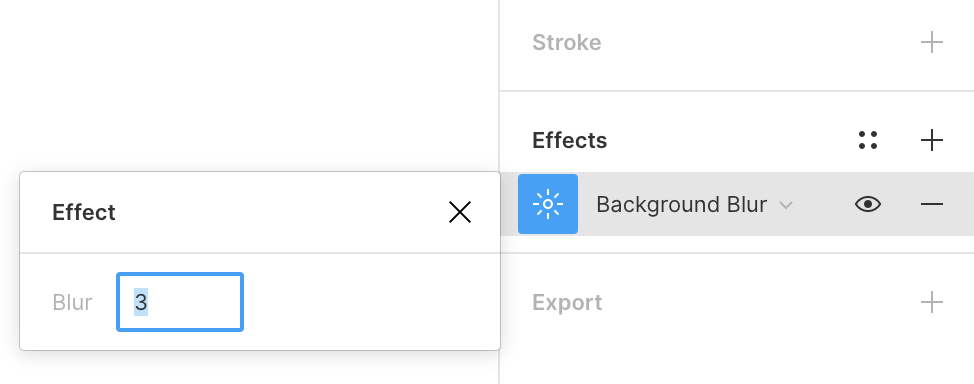Select the Effects section header
Screen dimensions: 974x384
570,140
